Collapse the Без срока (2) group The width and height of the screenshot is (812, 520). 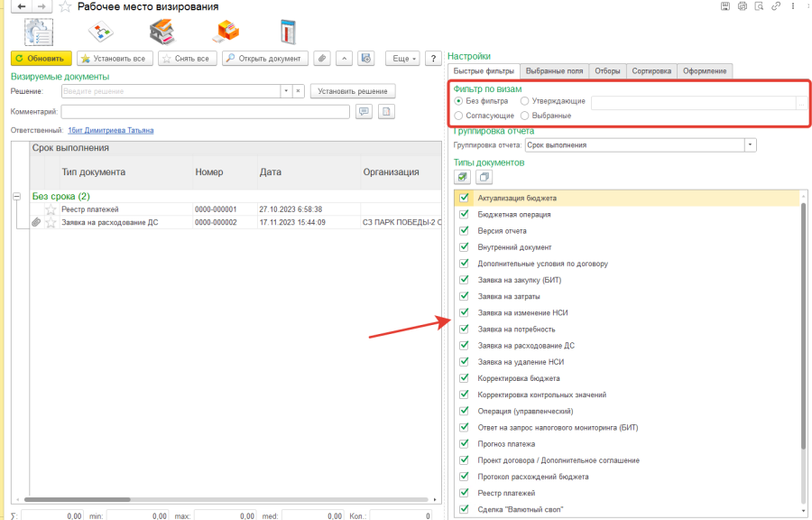tap(17, 196)
